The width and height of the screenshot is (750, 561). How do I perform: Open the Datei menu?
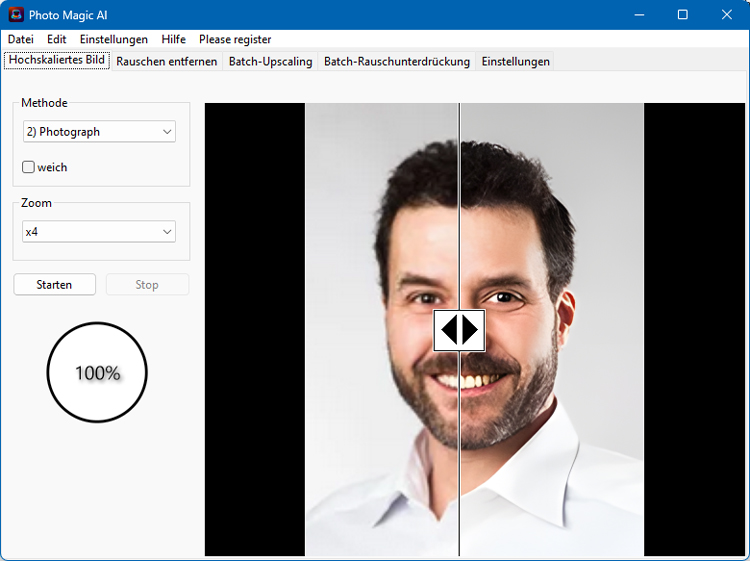21,39
